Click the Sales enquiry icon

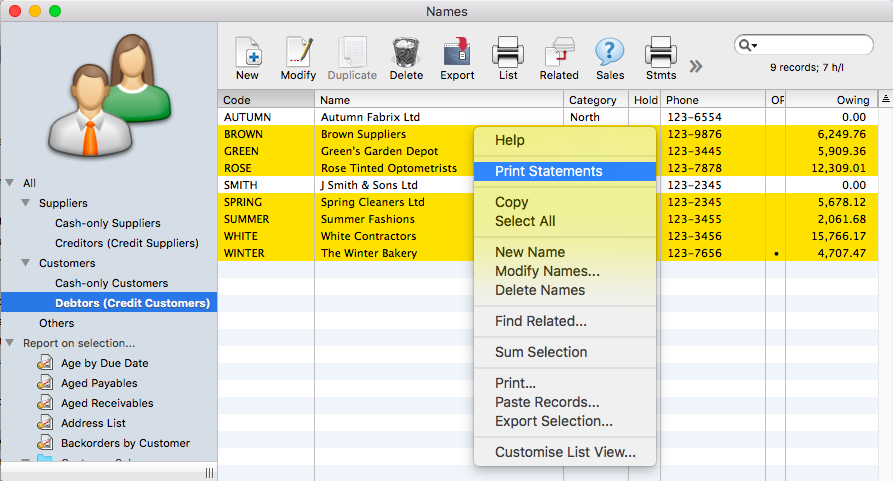610,52
